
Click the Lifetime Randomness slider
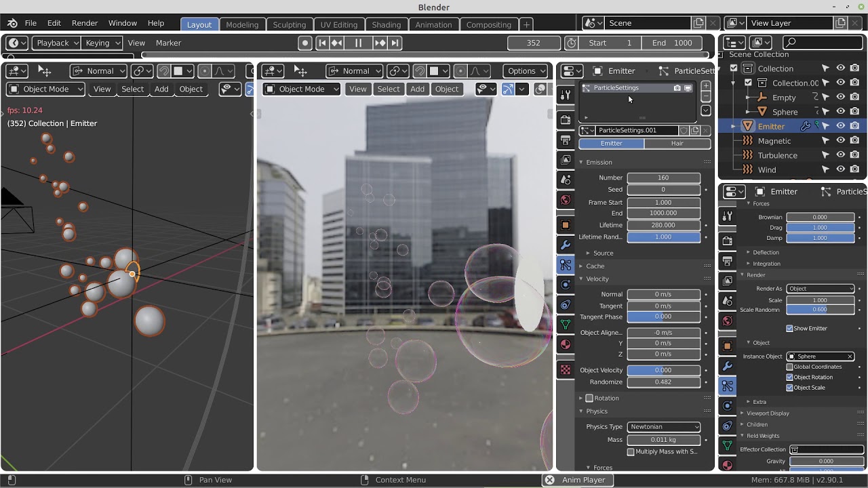click(x=664, y=237)
